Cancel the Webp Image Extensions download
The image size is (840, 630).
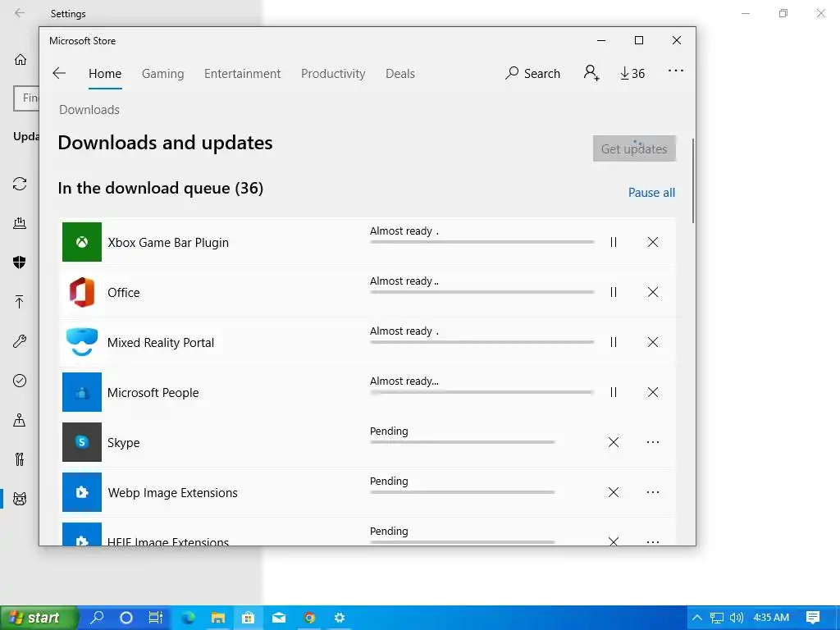tap(614, 492)
